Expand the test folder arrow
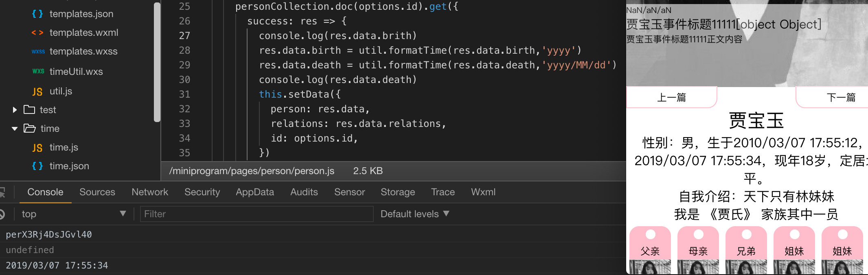The width and height of the screenshot is (868, 275). [15, 110]
